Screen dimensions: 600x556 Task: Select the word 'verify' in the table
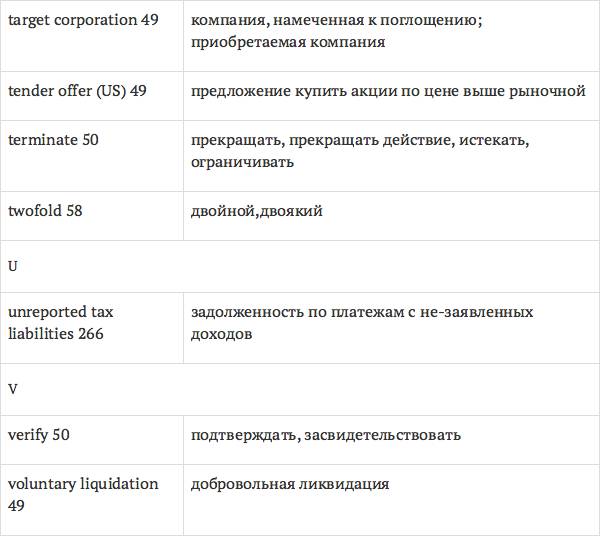[28, 435]
